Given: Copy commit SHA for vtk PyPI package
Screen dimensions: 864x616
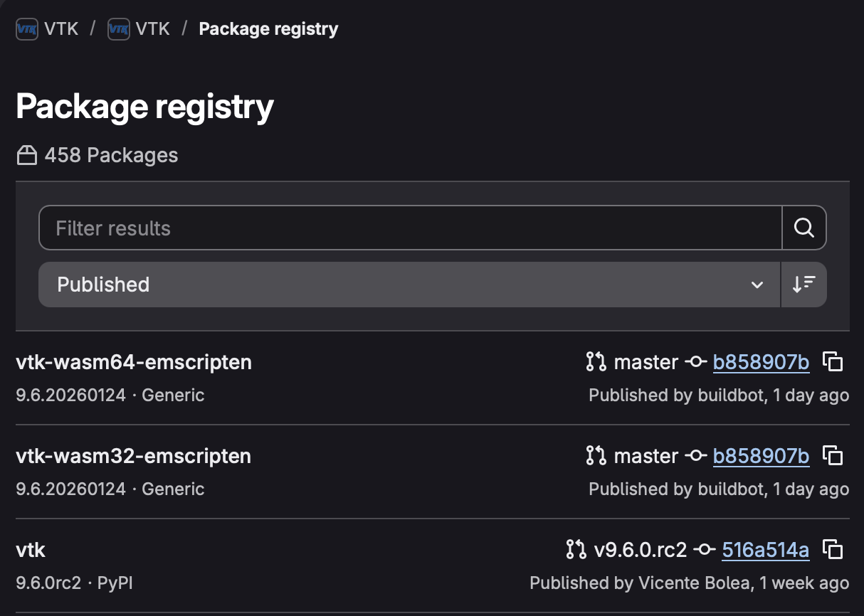Looking at the screenshot, I should tap(833, 550).
